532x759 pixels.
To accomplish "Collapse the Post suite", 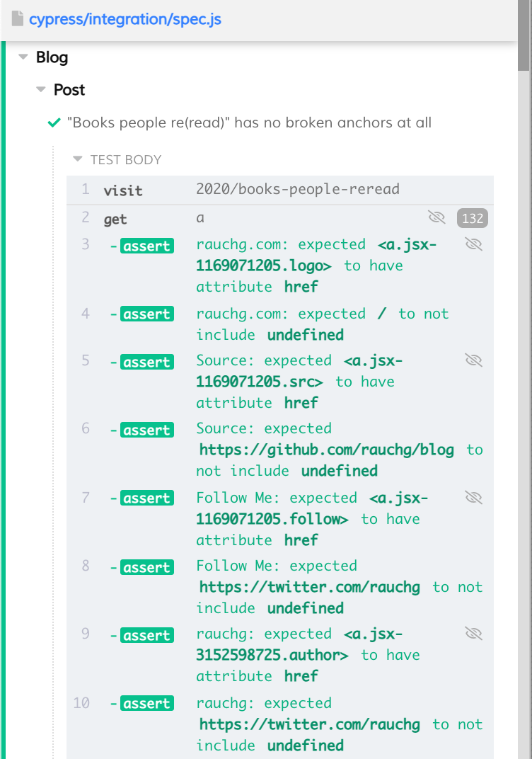I will [40, 89].
